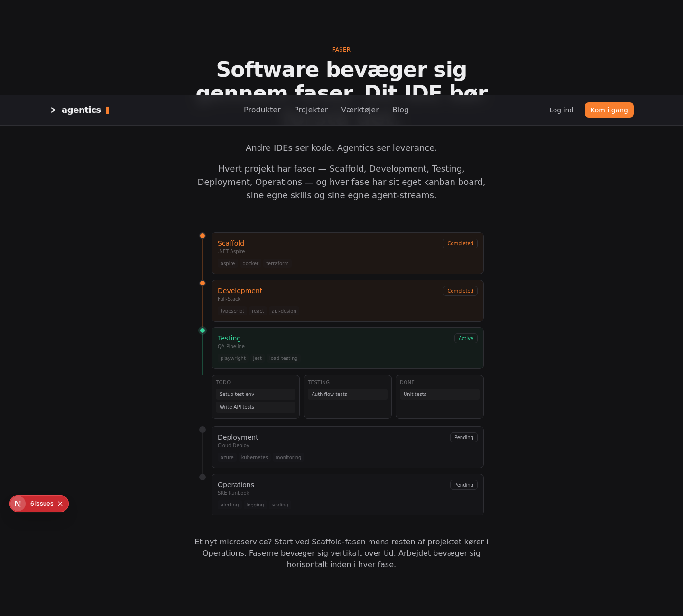Expand the Development phase card
The width and height of the screenshot is (683, 616).
[x=348, y=301]
